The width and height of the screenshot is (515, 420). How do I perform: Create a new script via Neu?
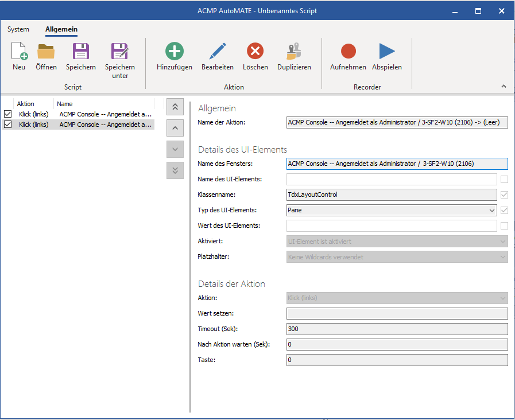pyautogui.click(x=18, y=56)
